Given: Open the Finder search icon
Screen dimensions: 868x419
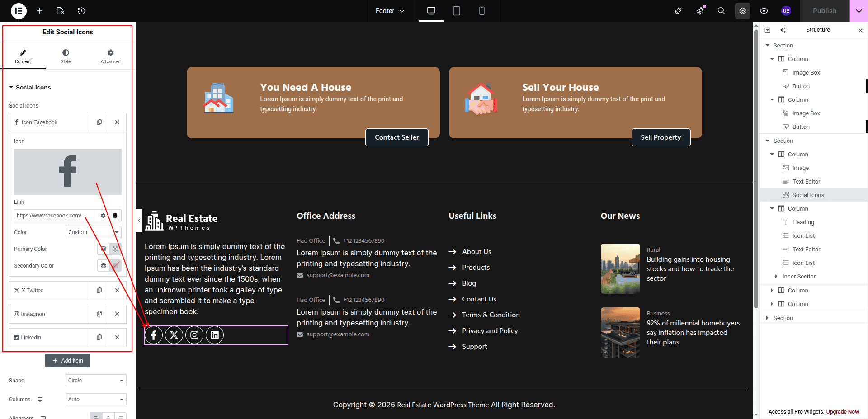Looking at the screenshot, I should tap(722, 11).
